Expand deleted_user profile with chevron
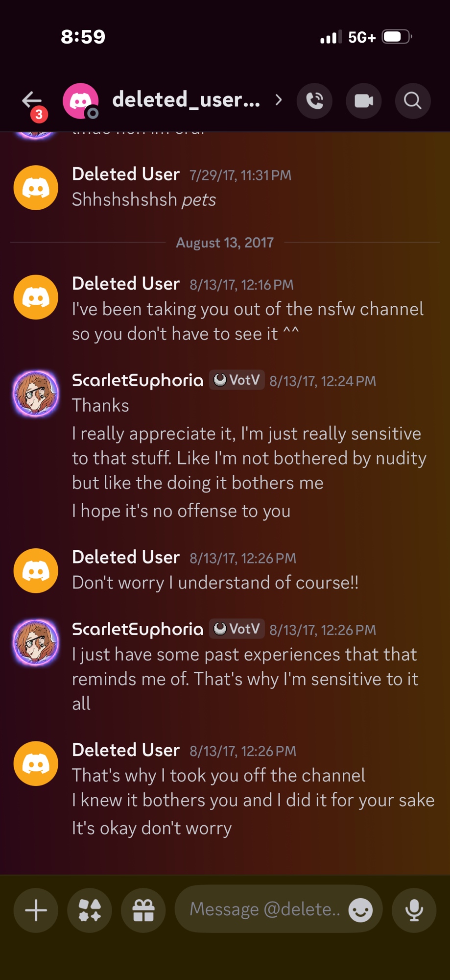This screenshot has height=980, width=450. coord(279,100)
